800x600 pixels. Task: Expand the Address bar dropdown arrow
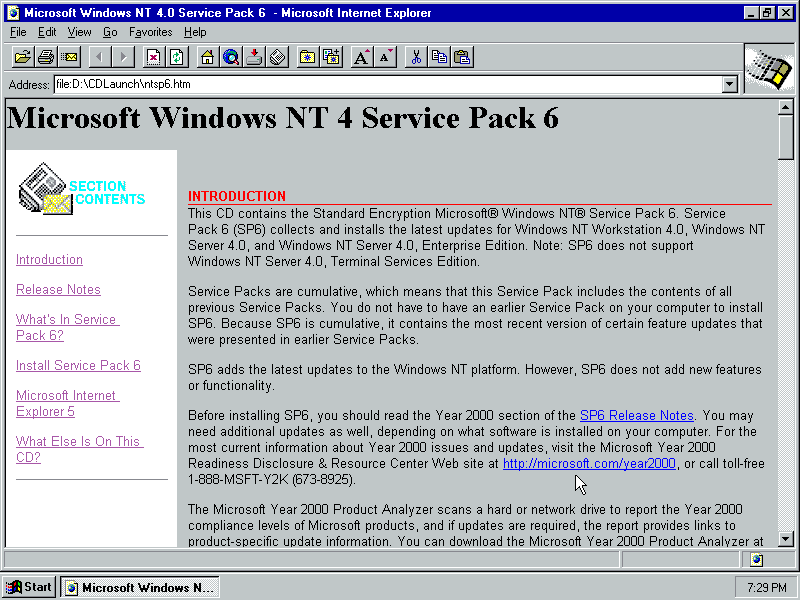pos(730,85)
